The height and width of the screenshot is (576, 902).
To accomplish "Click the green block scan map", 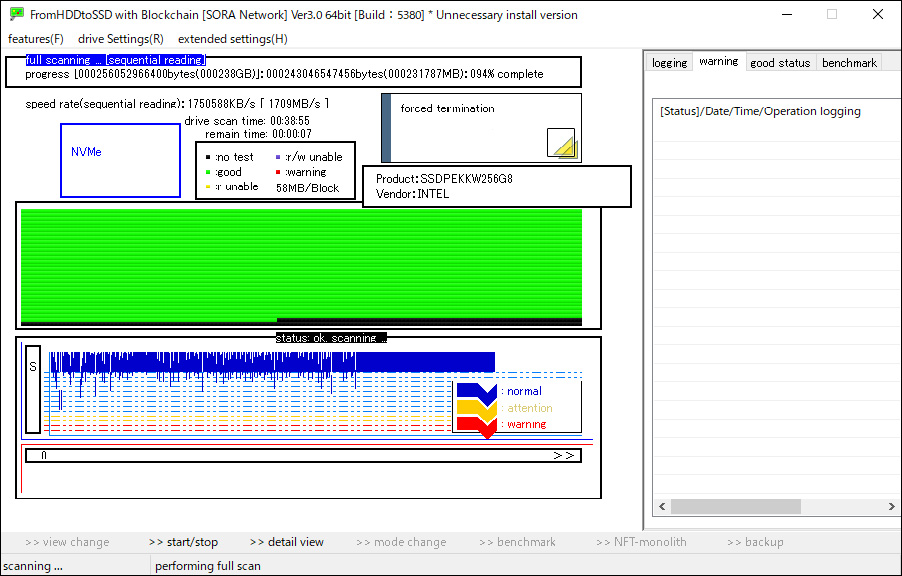I will click(x=301, y=267).
